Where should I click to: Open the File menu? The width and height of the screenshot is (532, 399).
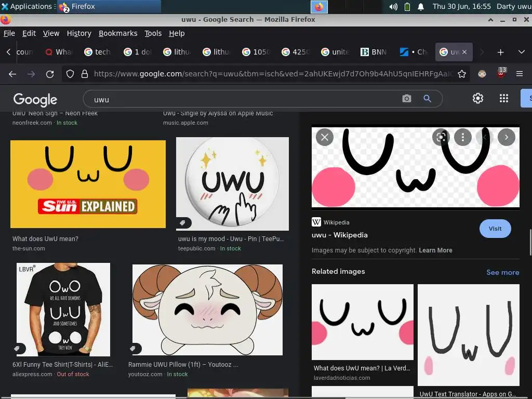pyautogui.click(x=9, y=33)
